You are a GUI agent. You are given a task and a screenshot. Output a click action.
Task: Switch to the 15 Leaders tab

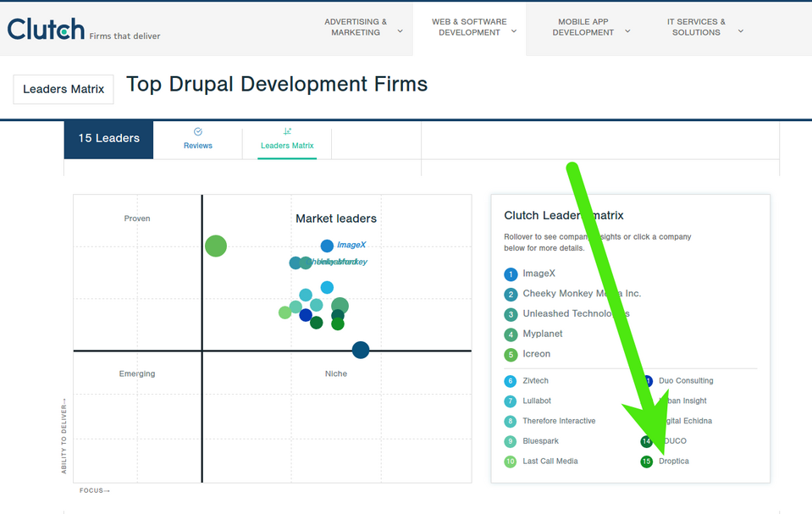108,140
